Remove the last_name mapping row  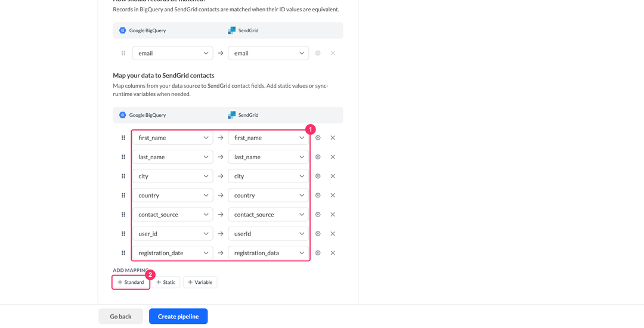[333, 157]
